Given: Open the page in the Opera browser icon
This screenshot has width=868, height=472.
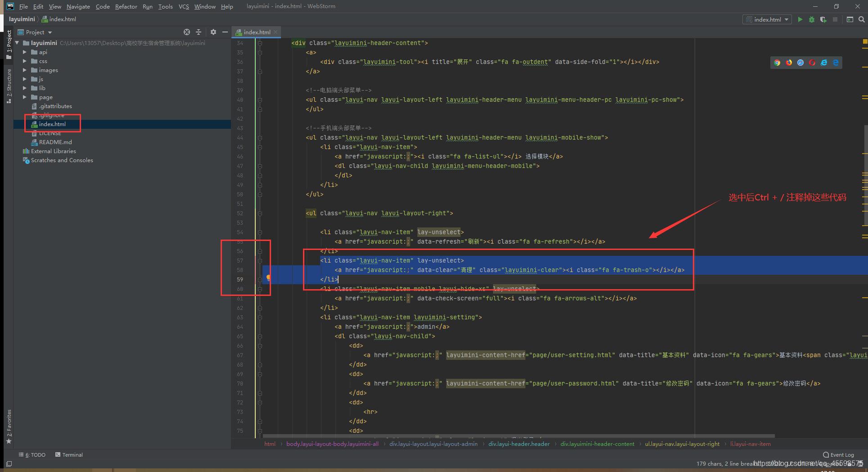Looking at the screenshot, I should click(x=812, y=63).
